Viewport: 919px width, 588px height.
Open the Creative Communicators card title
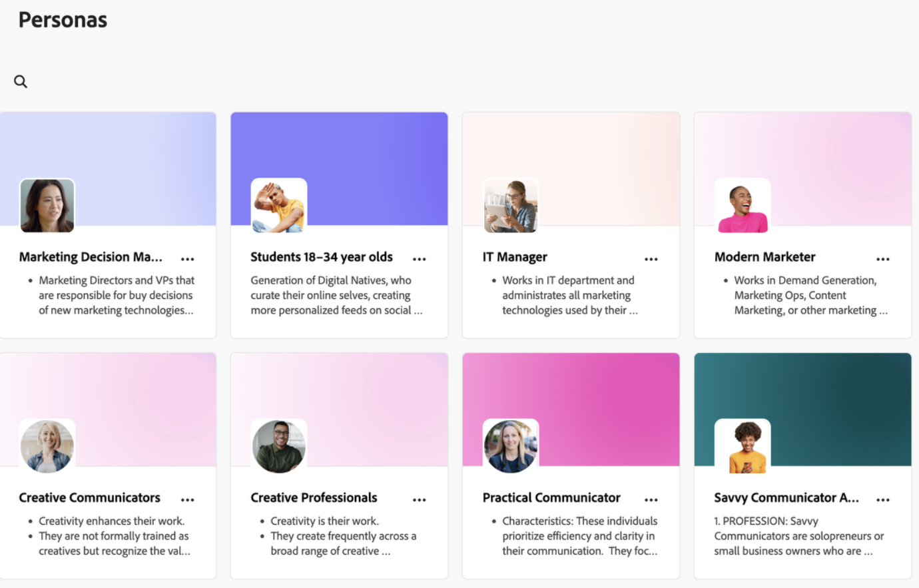[x=90, y=497]
